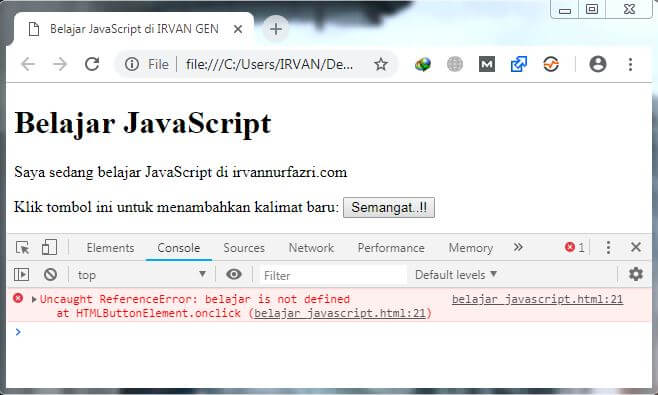Minimize the browser window

tap(565, 9)
